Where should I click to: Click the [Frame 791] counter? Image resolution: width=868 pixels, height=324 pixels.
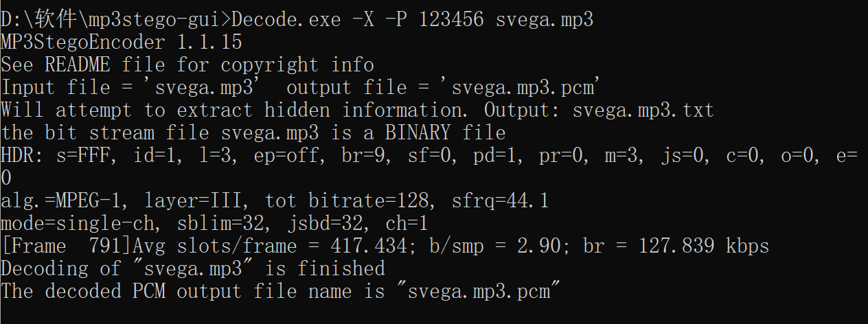(66, 246)
